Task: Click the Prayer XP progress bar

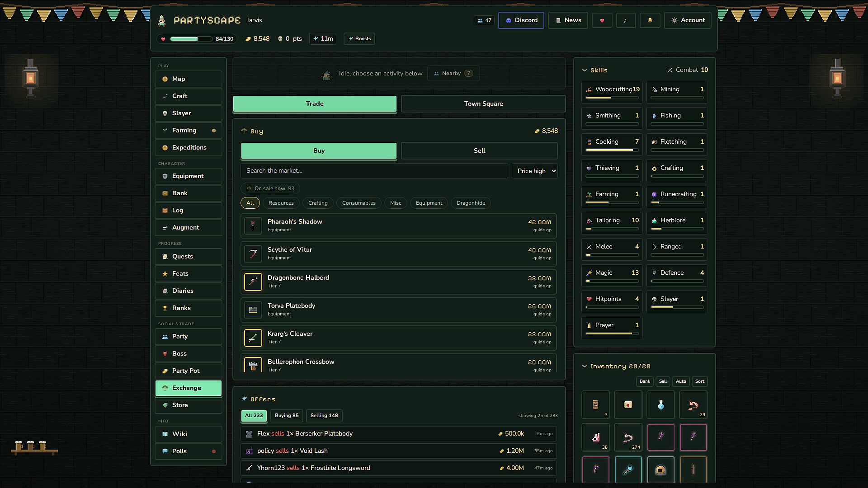Action: tap(612, 333)
